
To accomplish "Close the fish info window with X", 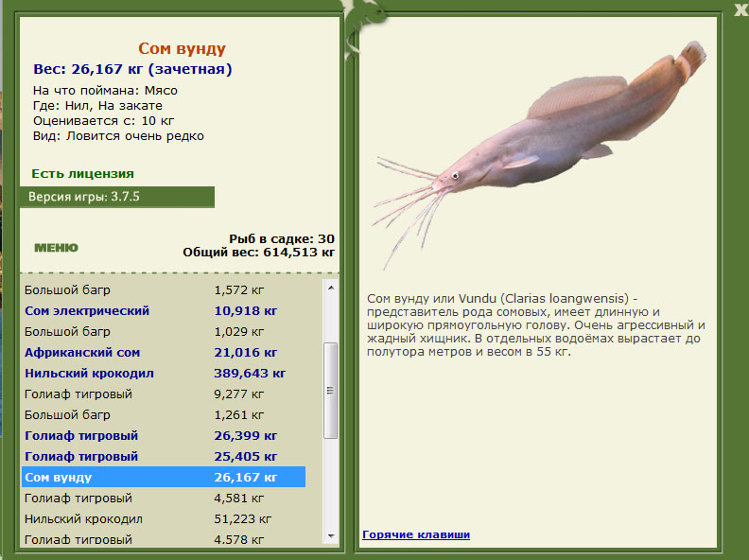I will point(740,9).
